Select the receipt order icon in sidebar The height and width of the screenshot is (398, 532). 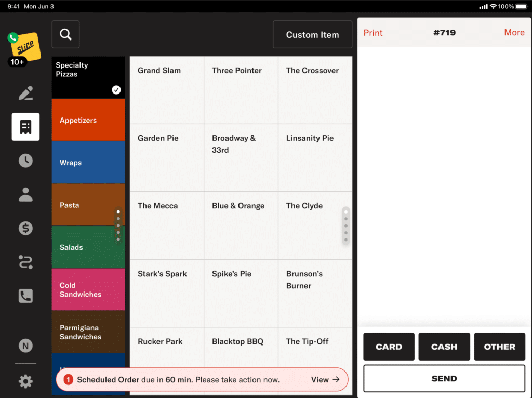point(26,127)
